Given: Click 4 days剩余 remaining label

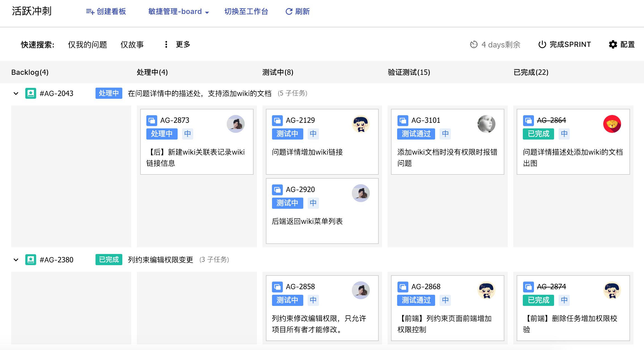Looking at the screenshot, I should pos(501,44).
